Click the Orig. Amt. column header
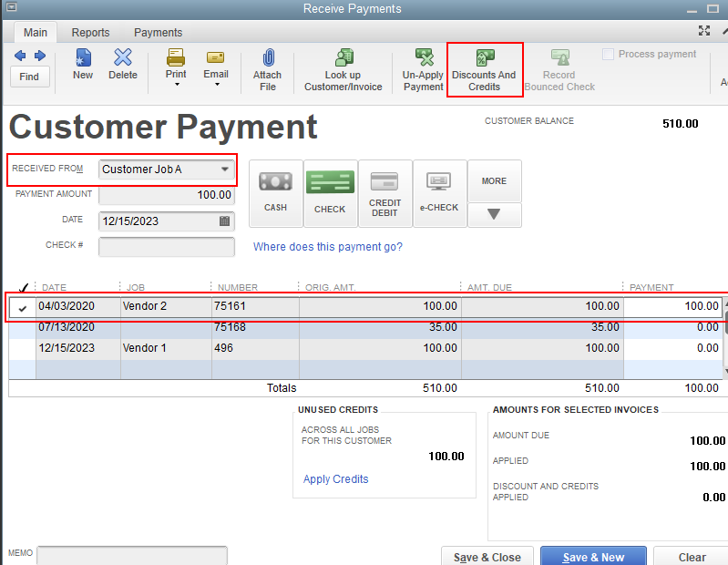The height and width of the screenshot is (565, 728). coord(330,287)
